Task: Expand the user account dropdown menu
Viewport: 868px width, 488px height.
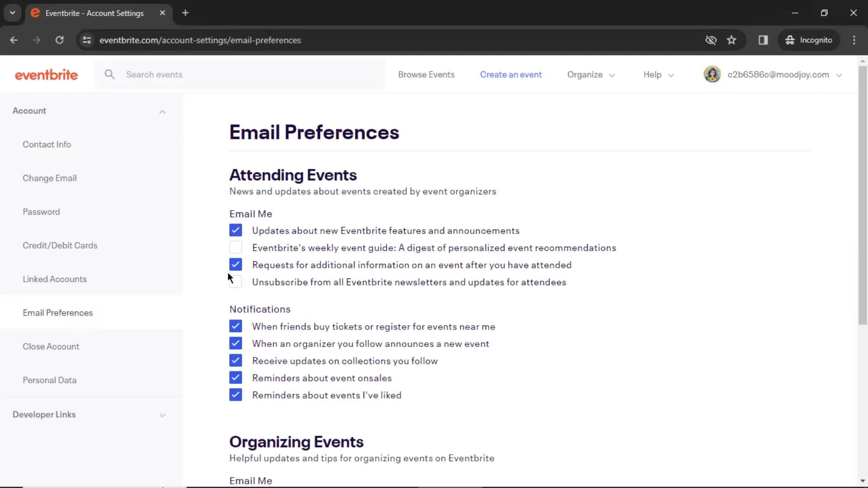Action: pyautogui.click(x=840, y=75)
